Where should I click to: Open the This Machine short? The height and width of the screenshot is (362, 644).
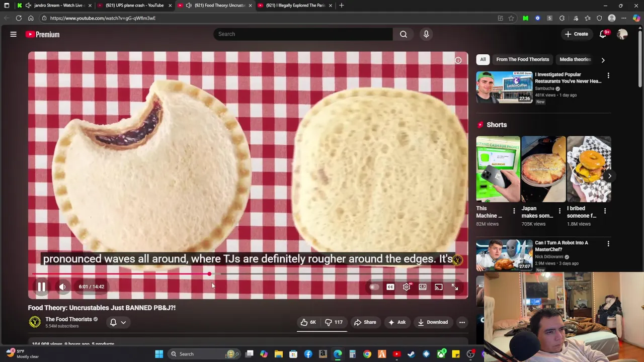(x=498, y=169)
